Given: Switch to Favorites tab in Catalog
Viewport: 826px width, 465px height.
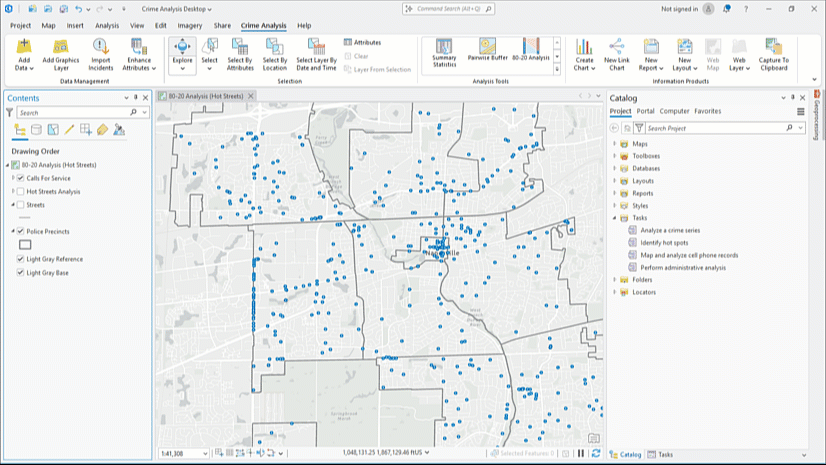Looking at the screenshot, I should [707, 111].
